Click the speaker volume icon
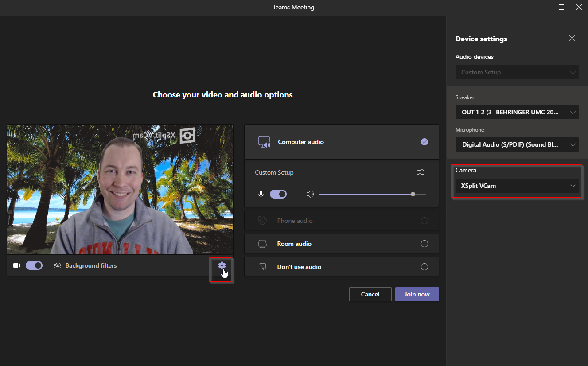 coord(310,194)
